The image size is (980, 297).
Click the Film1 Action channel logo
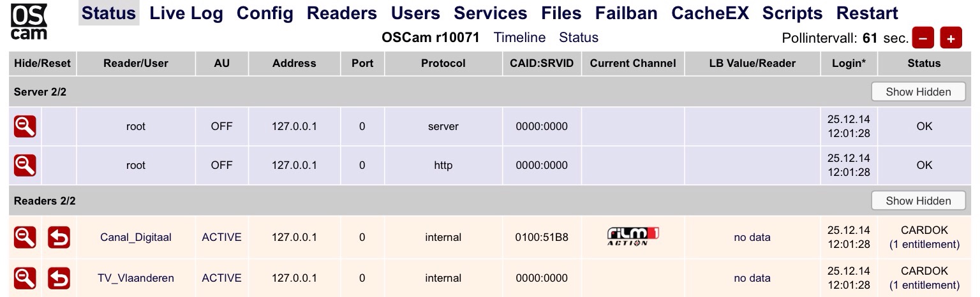point(632,236)
